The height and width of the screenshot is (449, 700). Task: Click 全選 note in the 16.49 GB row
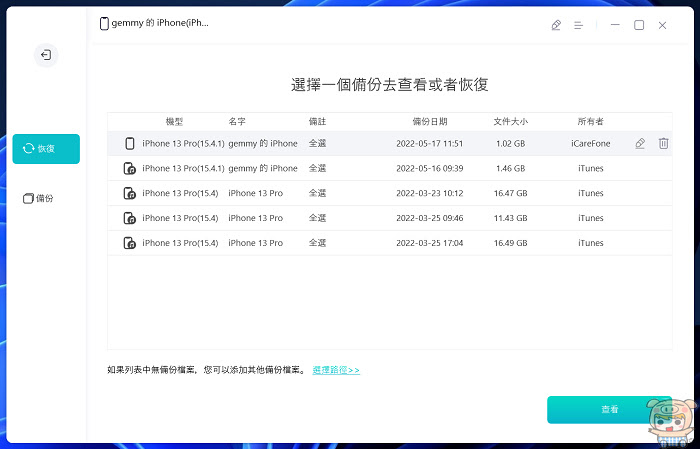pos(317,244)
